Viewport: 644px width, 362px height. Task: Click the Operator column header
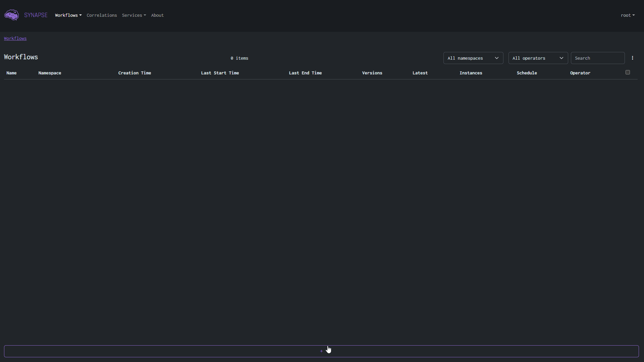point(580,73)
